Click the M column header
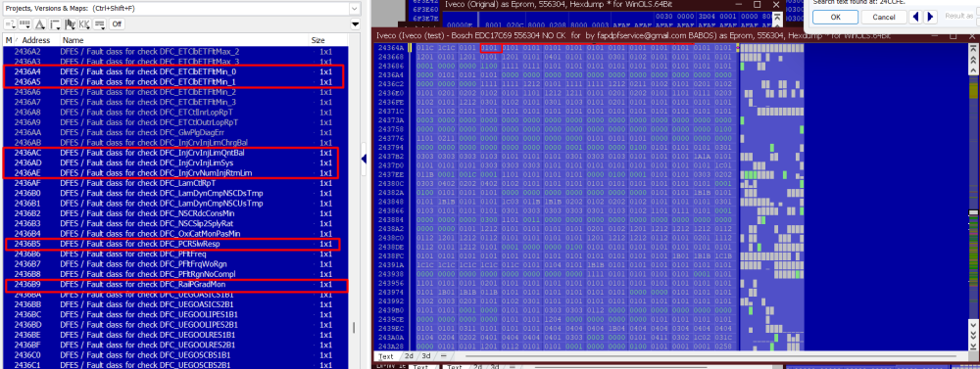This screenshot has width=980, height=369. click(9, 40)
